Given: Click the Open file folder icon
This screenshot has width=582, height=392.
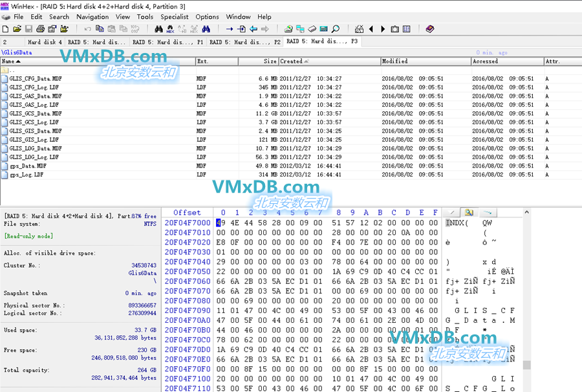Looking at the screenshot, I should (x=17, y=29).
